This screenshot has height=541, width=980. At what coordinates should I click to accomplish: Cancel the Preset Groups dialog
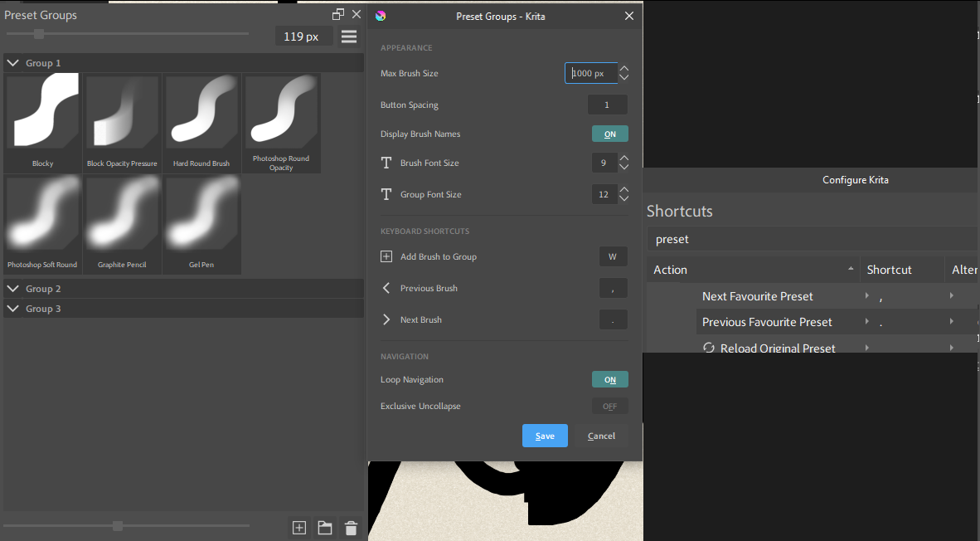coord(601,436)
